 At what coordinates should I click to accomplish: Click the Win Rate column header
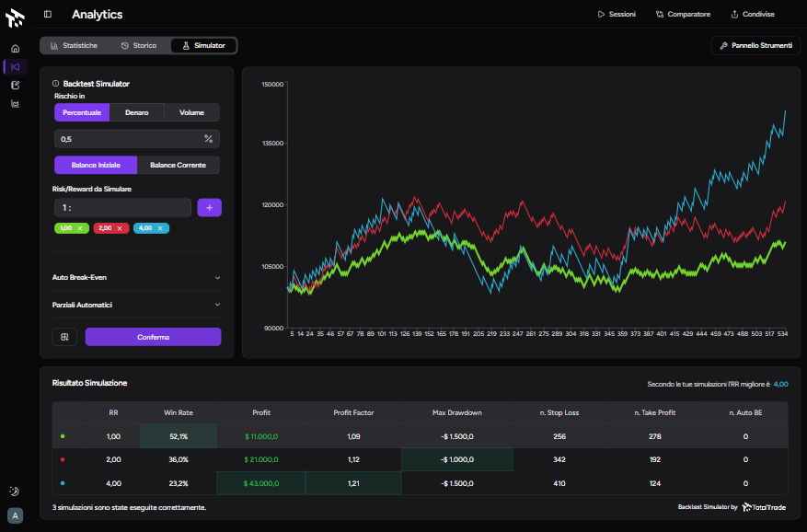pos(179,412)
